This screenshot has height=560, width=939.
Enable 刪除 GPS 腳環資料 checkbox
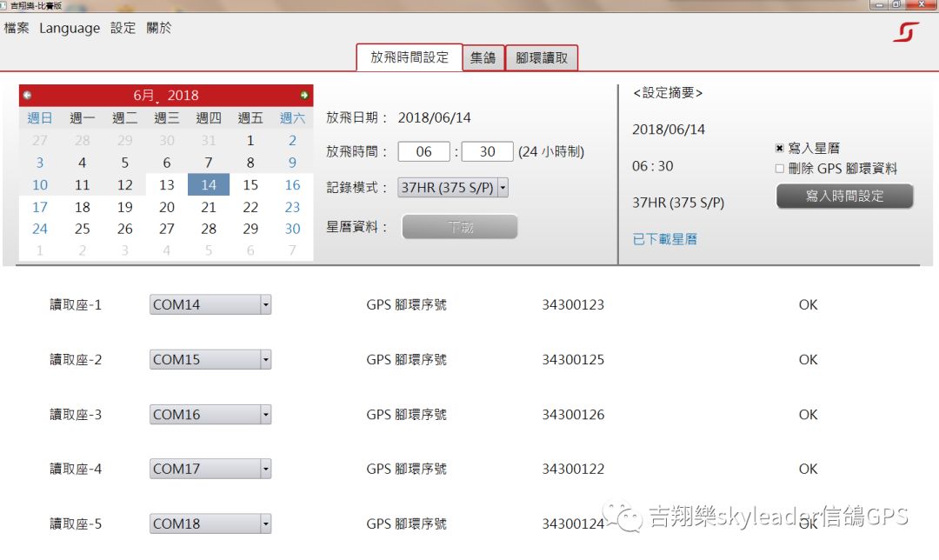pyautogui.click(x=780, y=169)
